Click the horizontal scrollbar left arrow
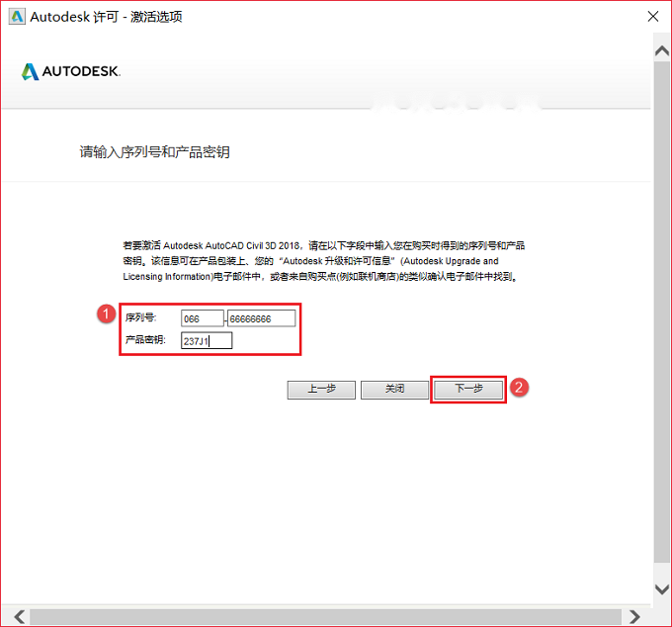Viewport: 672px width, 627px height. point(20,617)
